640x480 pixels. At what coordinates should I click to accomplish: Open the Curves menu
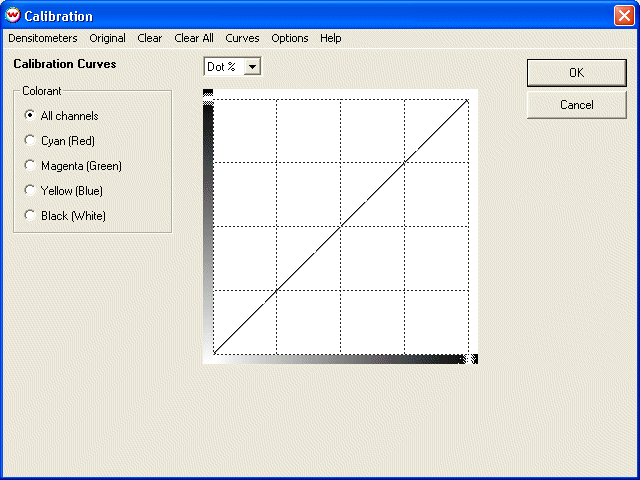coord(242,38)
